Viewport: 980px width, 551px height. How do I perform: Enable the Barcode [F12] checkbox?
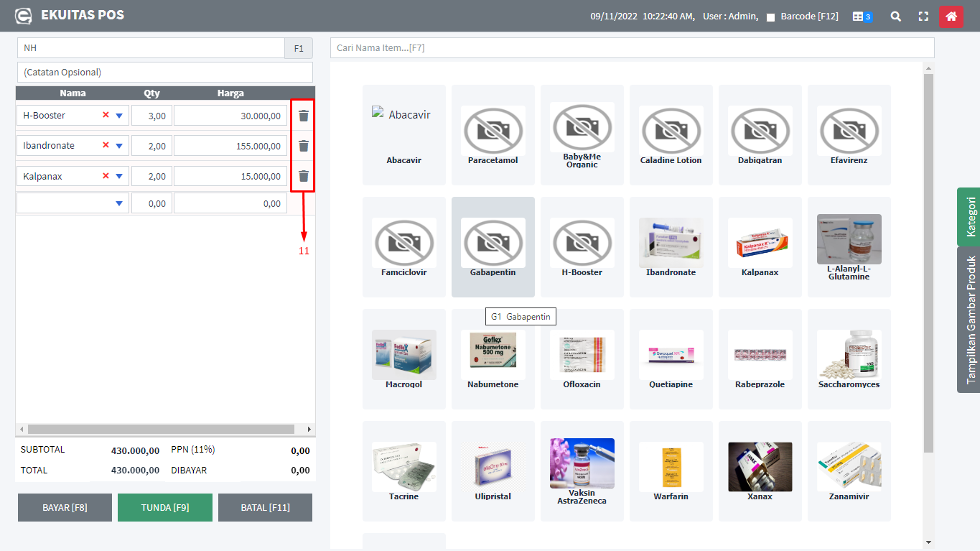tap(770, 17)
